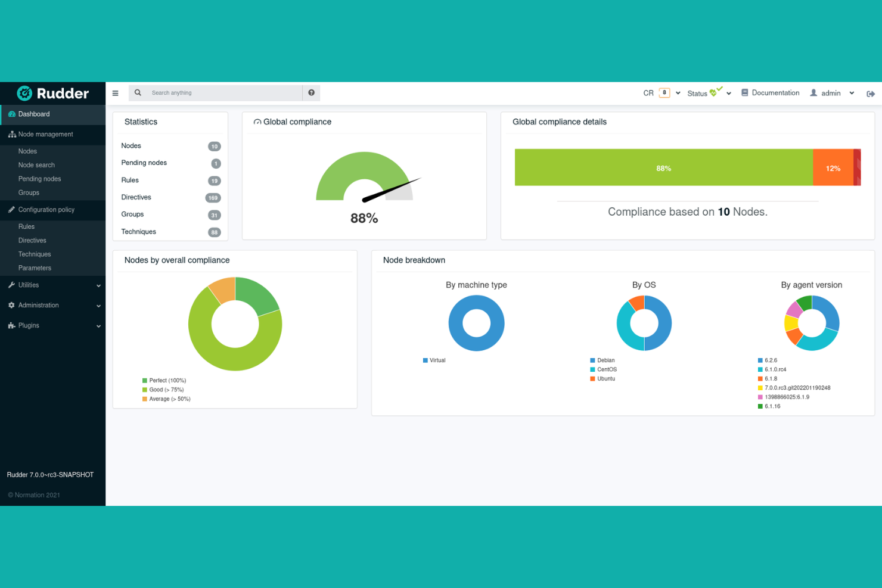Collapse the Administration section chevron
This screenshot has width=882, height=588.
click(x=98, y=305)
